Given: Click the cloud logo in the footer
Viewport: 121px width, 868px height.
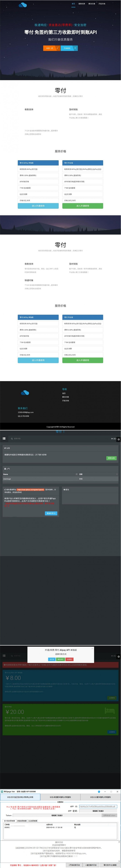Looking at the screenshot, I should point(25,393).
